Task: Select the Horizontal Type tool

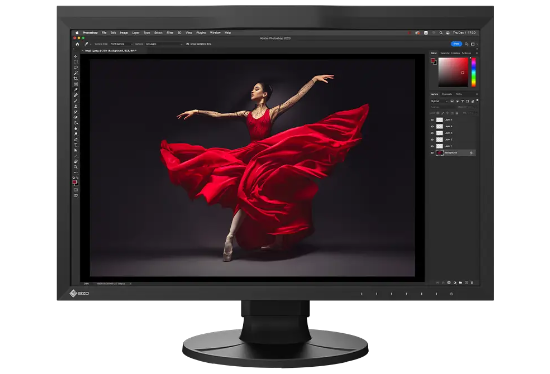Action: (x=75, y=145)
